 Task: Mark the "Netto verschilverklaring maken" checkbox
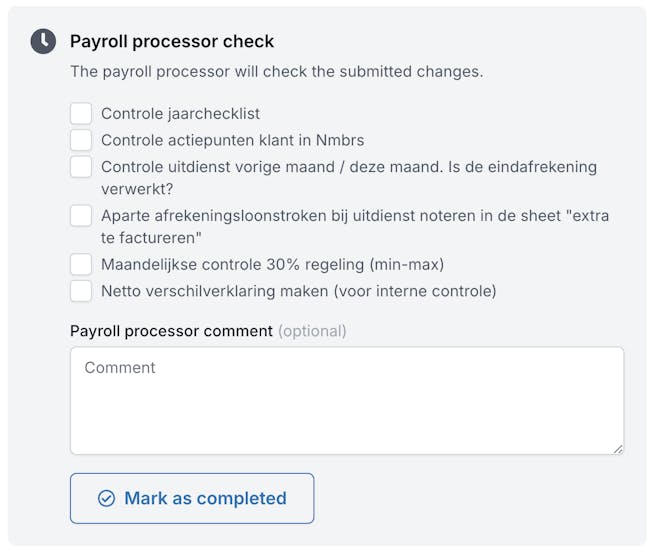(81, 291)
